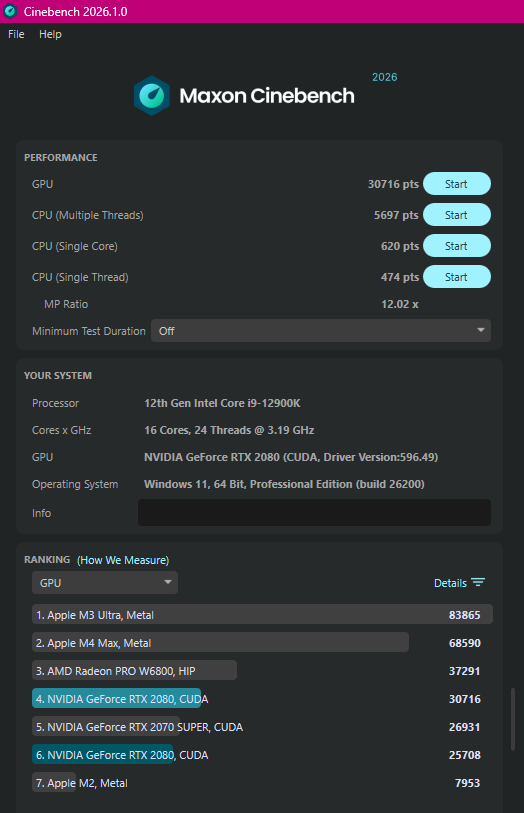Click the ranking score 83865
524x813 pixels.
[464, 615]
